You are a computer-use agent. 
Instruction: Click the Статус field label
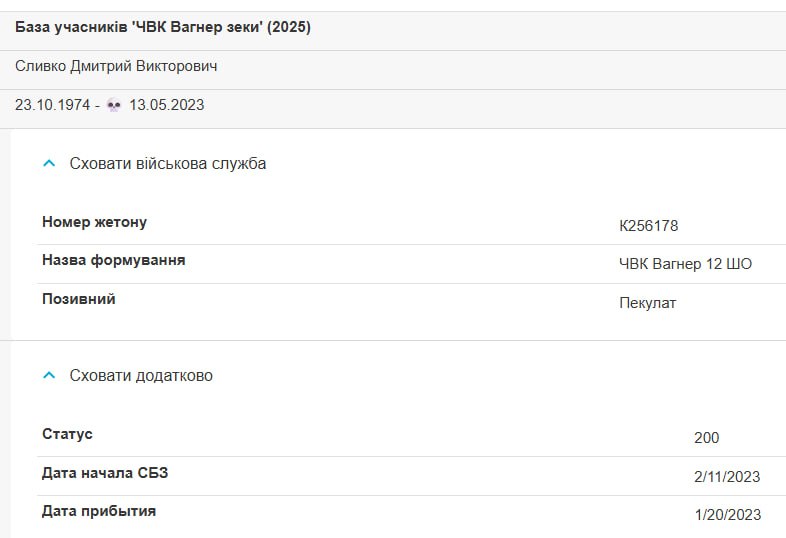click(x=67, y=434)
